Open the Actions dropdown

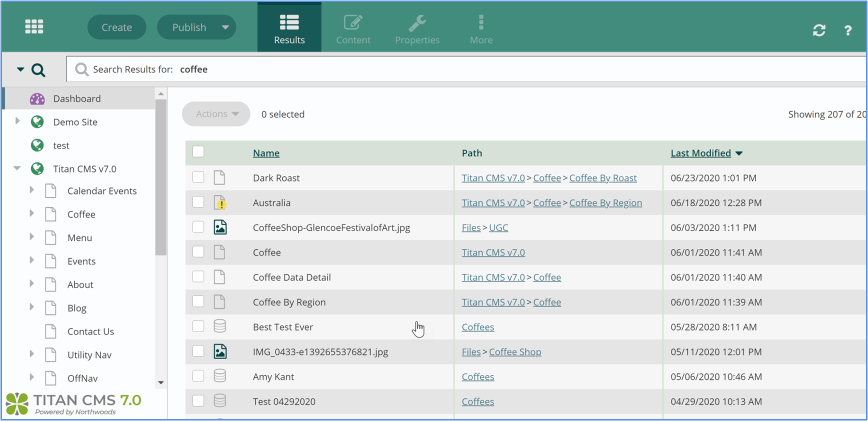(x=216, y=114)
